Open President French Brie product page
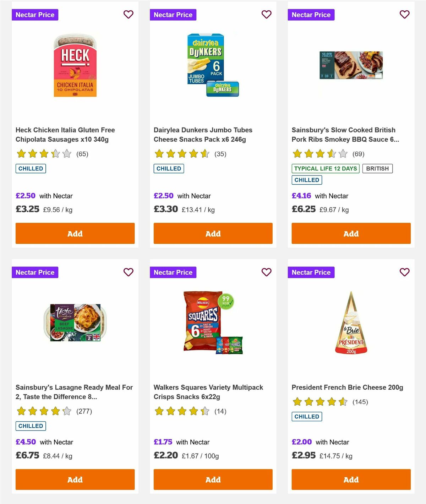426x504 pixels. click(x=347, y=387)
